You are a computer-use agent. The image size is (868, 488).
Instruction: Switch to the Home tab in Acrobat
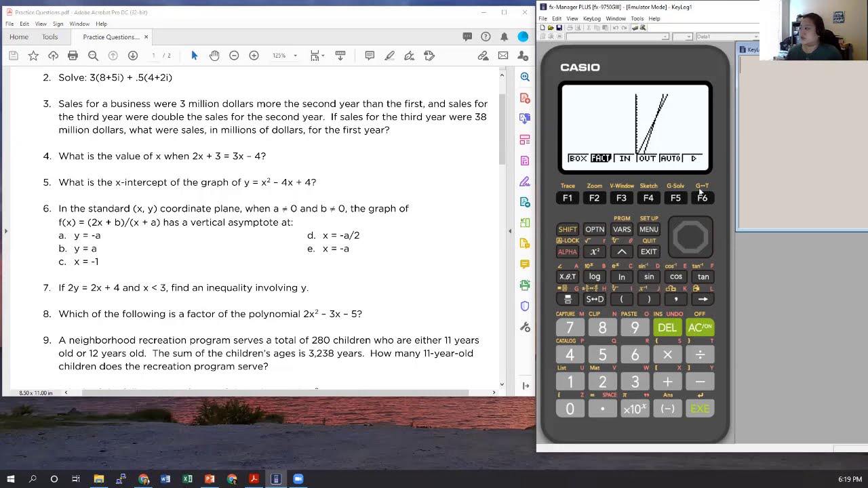19,37
